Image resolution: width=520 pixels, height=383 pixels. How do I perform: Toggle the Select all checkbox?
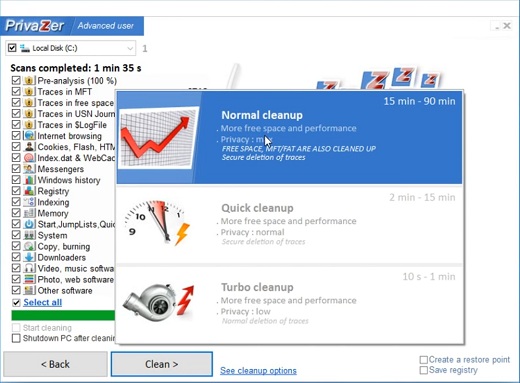[x=16, y=302]
